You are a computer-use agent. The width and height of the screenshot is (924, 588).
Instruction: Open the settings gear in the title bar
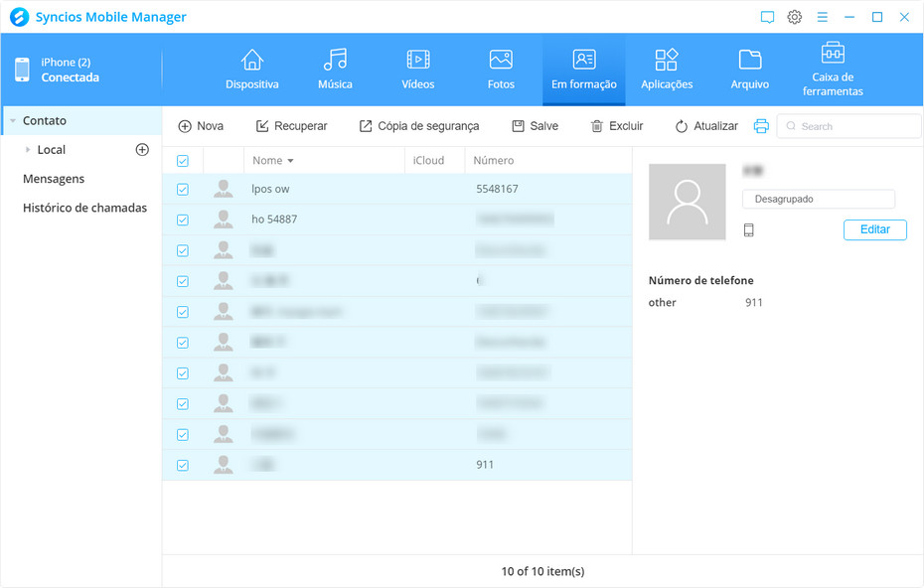click(x=795, y=17)
